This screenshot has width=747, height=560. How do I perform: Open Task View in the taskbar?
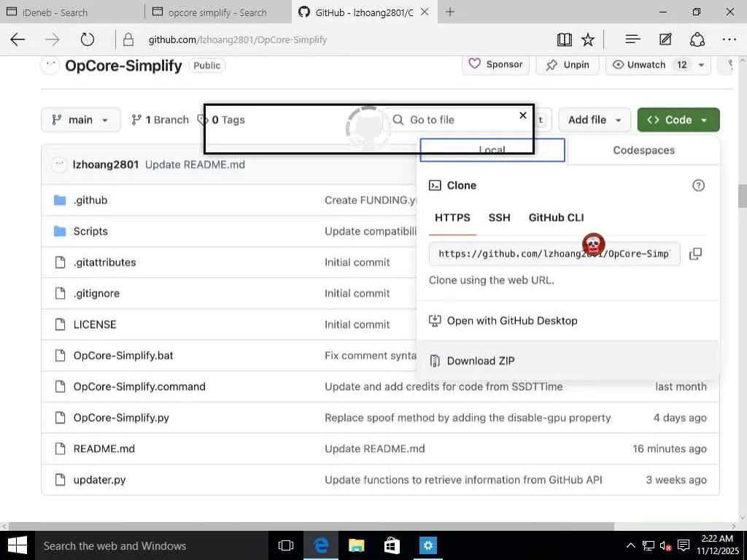(286, 545)
